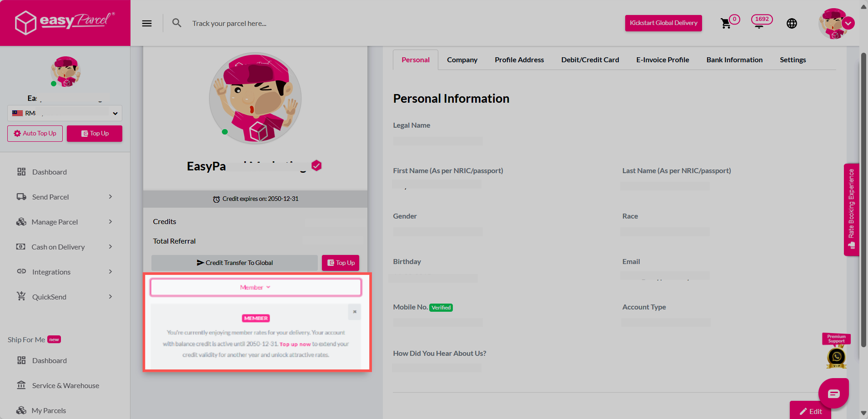Click the Integrations link icon
This screenshot has height=419, width=868.
tap(21, 271)
